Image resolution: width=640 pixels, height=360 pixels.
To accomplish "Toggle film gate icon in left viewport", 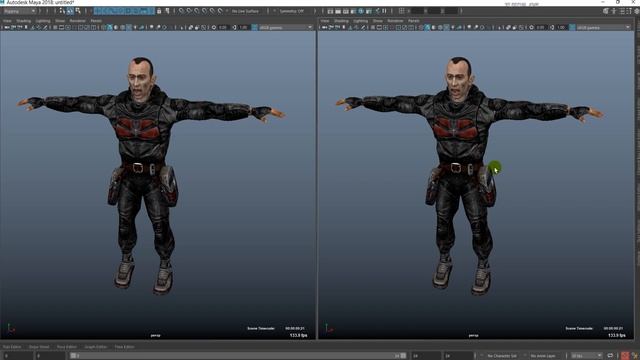I will click(x=61, y=27).
